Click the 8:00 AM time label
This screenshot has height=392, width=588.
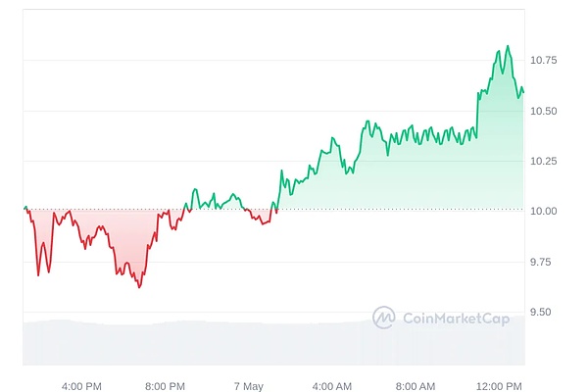tap(416, 385)
